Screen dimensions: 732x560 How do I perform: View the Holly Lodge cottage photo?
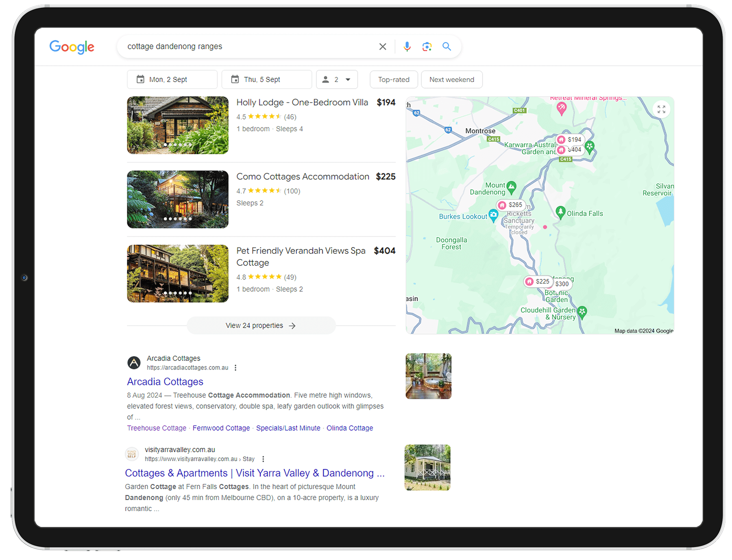click(x=178, y=125)
